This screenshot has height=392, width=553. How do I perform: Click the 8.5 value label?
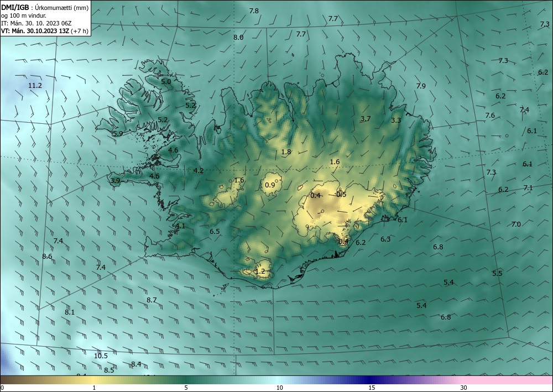tap(109, 370)
